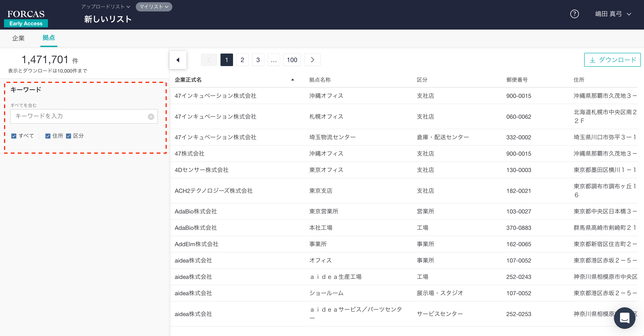Open the chat support widget

[625, 318]
